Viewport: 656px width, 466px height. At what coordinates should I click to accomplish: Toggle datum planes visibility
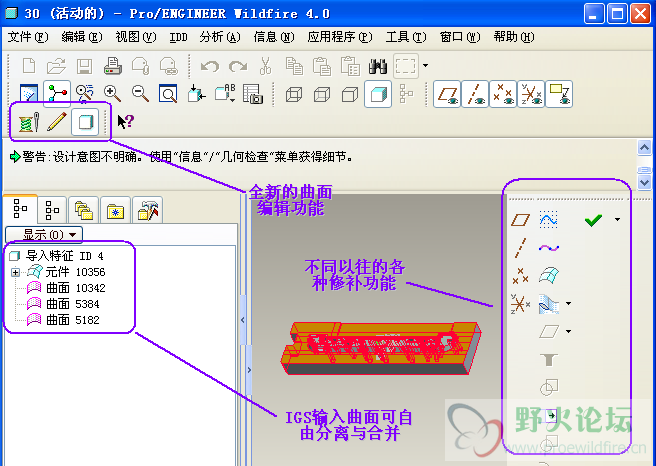click(447, 94)
